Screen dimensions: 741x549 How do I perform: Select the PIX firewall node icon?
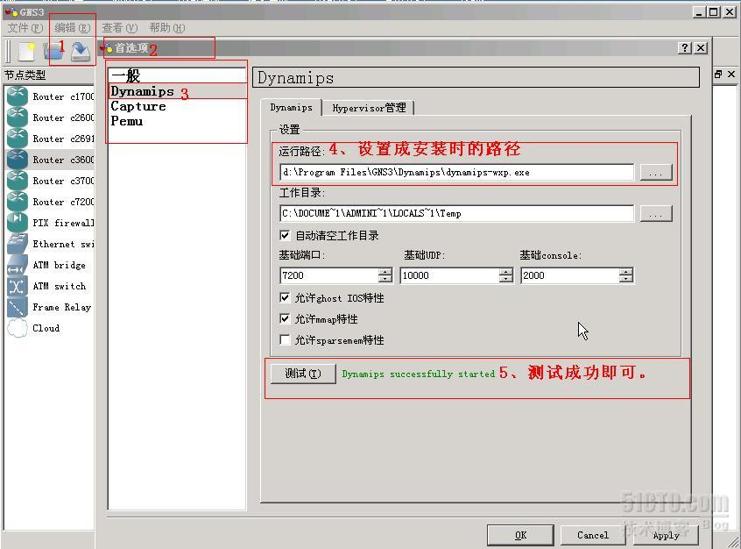point(17,223)
